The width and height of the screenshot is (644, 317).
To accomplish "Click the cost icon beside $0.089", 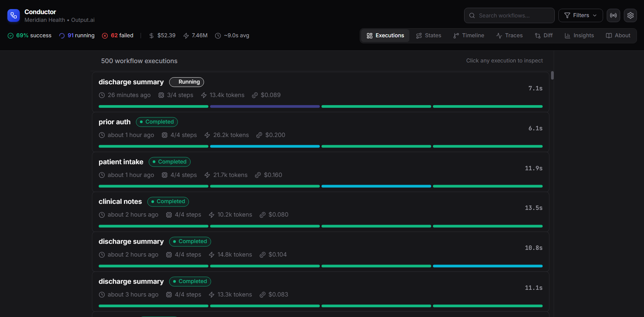I will point(255,95).
